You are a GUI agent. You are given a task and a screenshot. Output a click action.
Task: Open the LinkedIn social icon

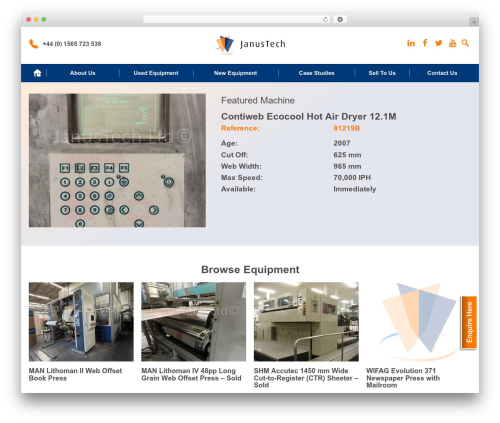[x=411, y=43]
